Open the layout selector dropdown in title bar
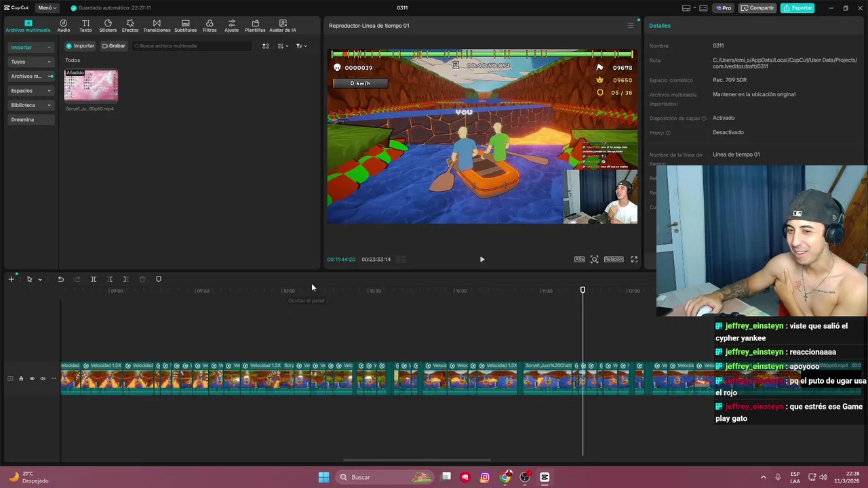 tap(688, 8)
